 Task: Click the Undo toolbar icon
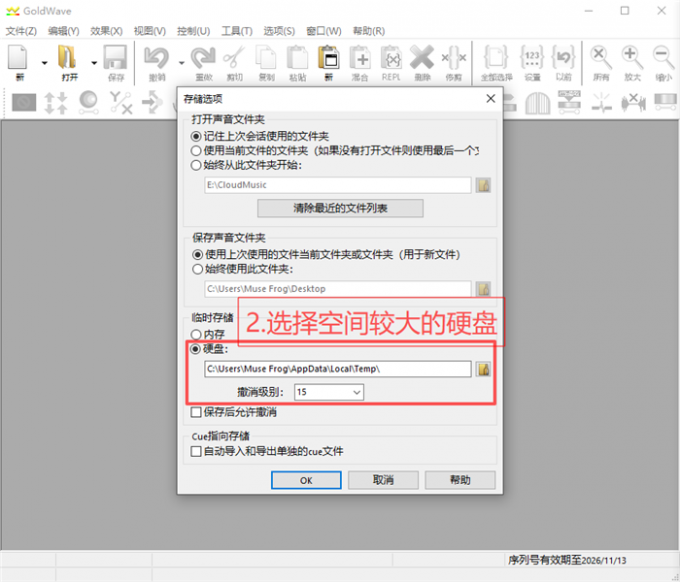tap(157, 59)
